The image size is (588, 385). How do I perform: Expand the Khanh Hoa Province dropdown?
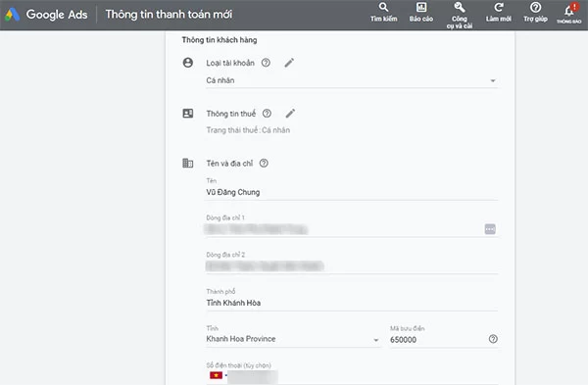click(x=293, y=339)
